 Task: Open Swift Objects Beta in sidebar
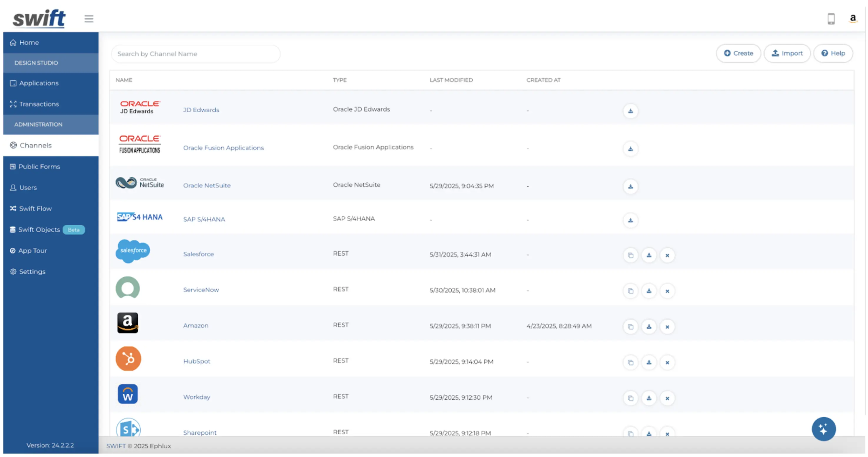51,229
